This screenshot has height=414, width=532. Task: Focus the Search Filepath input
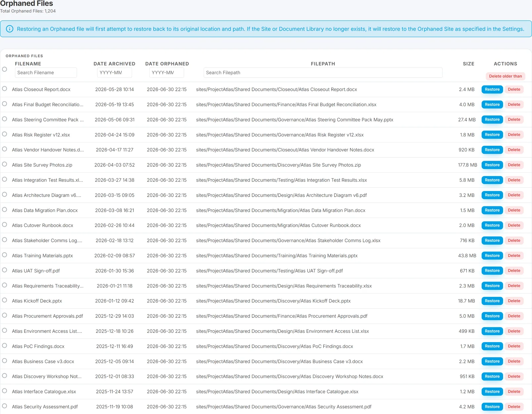tap(323, 73)
